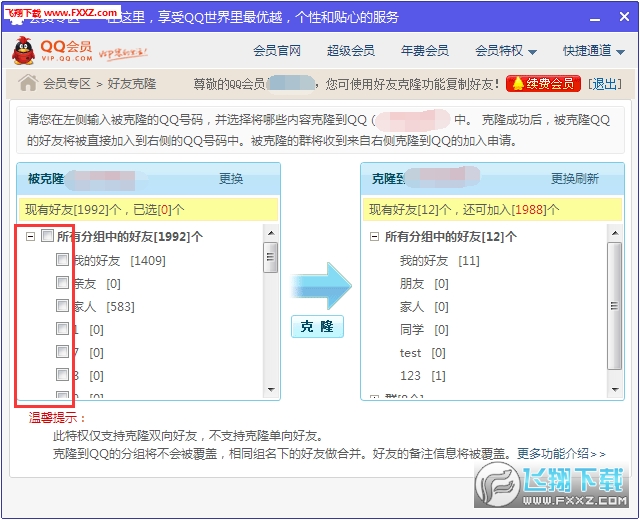Open the 更多功能介绍 link
The image size is (640, 520).
(x=561, y=453)
